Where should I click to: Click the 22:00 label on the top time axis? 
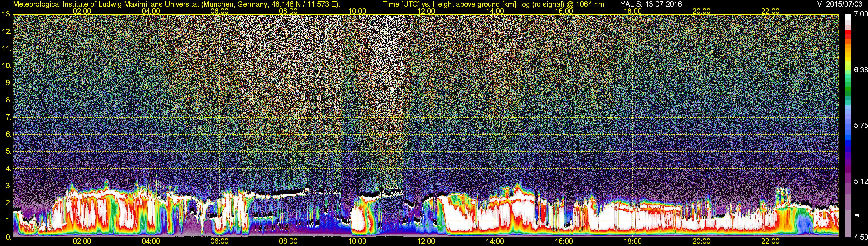[x=770, y=11]
